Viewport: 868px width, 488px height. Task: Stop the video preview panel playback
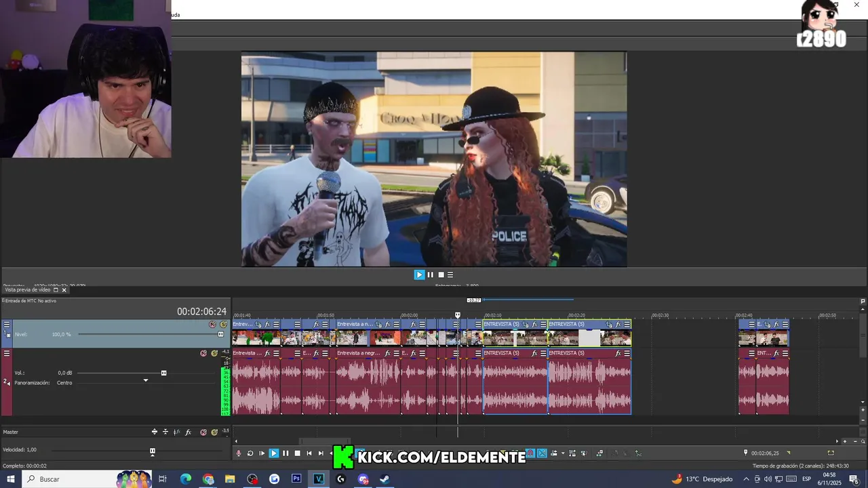coord(441,274)
